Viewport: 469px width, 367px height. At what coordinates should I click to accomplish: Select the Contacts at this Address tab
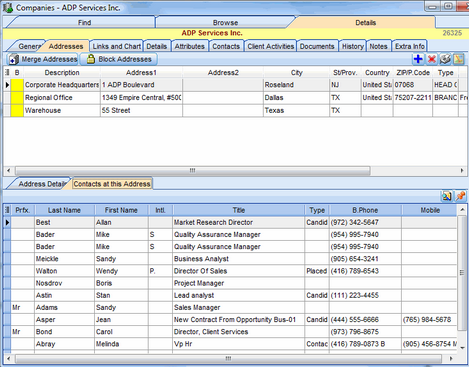pyautogui.click(x=112, y=184)
